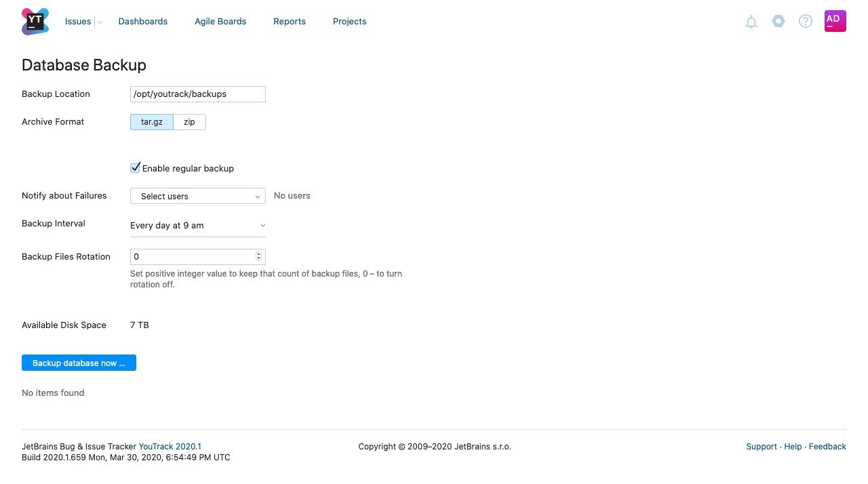Open the Backup Interval dropdown
868x484 pixels.
coord(198,225)
